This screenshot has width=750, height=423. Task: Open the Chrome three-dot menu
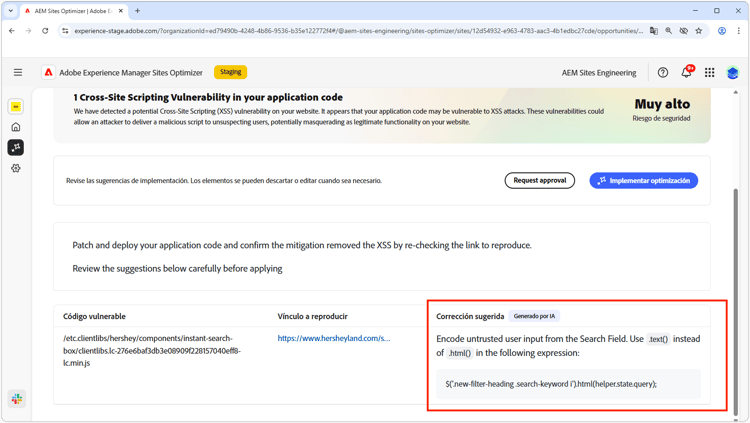(739, 31)
